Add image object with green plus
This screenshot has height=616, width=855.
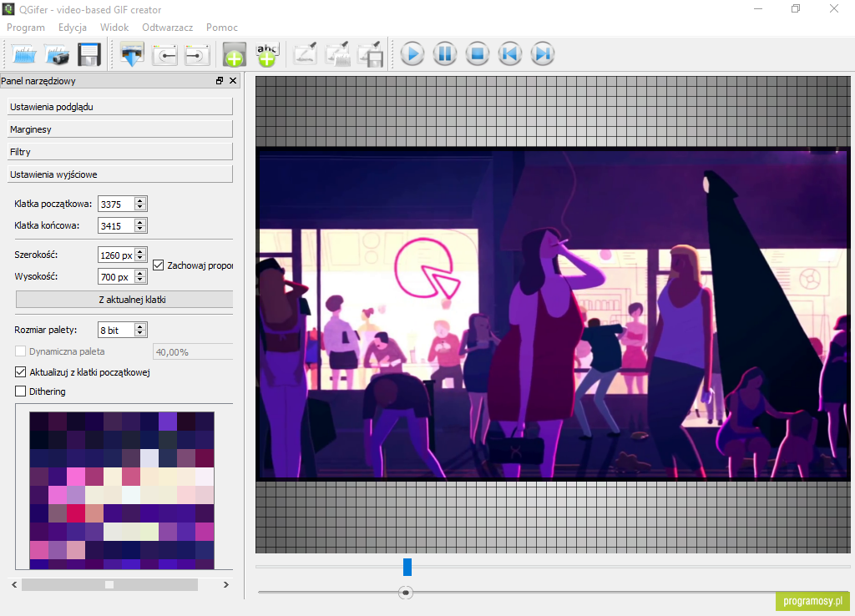tap(235, 54)
